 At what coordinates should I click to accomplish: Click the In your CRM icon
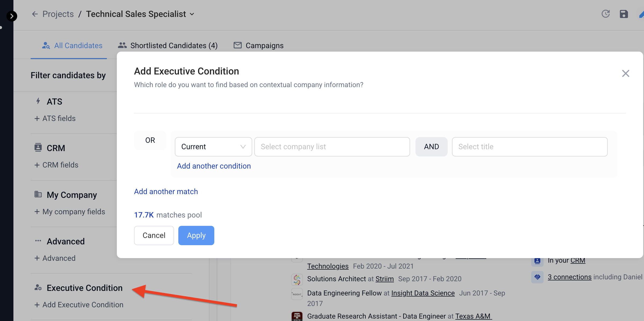(x=537, y=261)
